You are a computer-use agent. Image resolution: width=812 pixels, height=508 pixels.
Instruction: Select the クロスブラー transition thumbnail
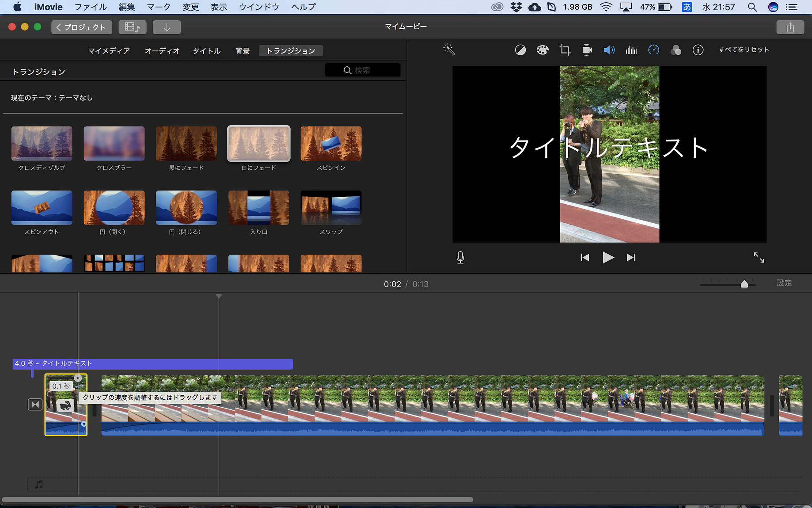(114, 143)
